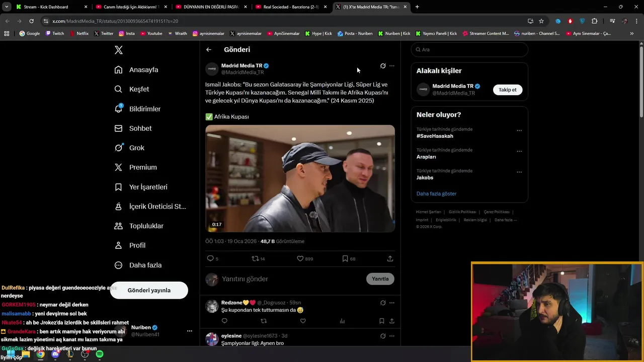Open more options on oylesine's reply
Viewport: 644px width, 362px height.
392,336
